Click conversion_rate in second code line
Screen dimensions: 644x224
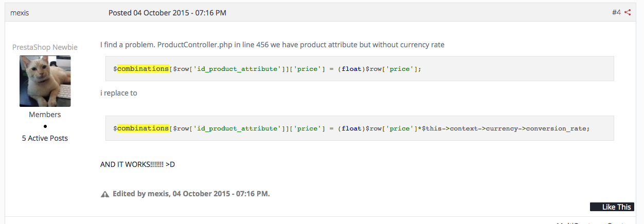click(x=557, y=128)
